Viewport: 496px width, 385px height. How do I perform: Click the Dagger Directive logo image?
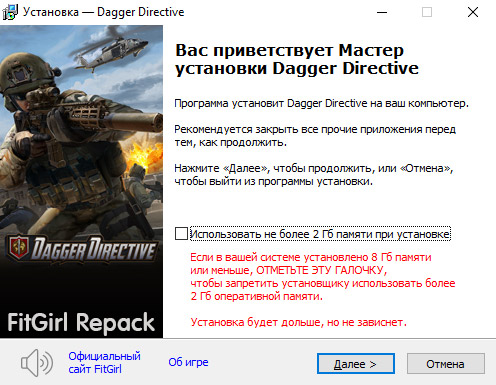coord(82,249)
